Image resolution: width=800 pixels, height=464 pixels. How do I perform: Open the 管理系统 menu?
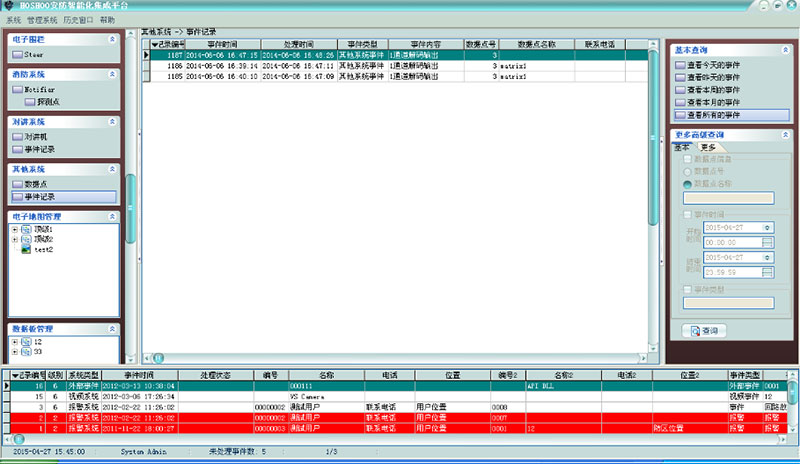click(42, 20)
